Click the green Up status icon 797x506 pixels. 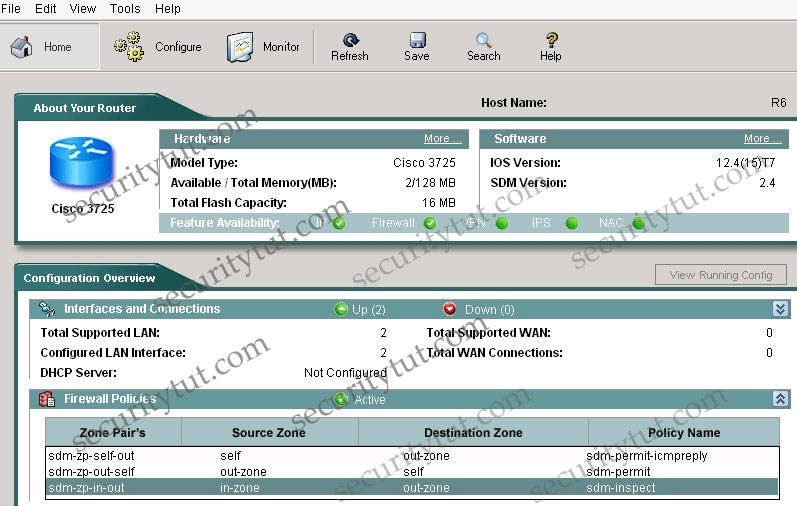coord(341,309)
